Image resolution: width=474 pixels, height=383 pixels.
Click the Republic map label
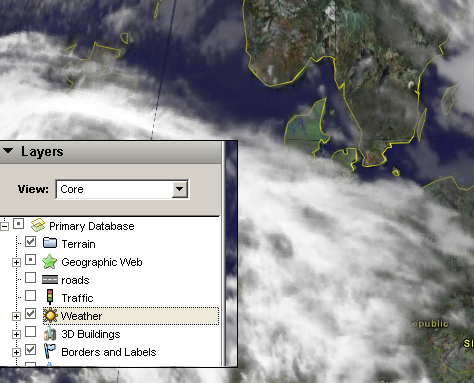click(x=427, y=324)
